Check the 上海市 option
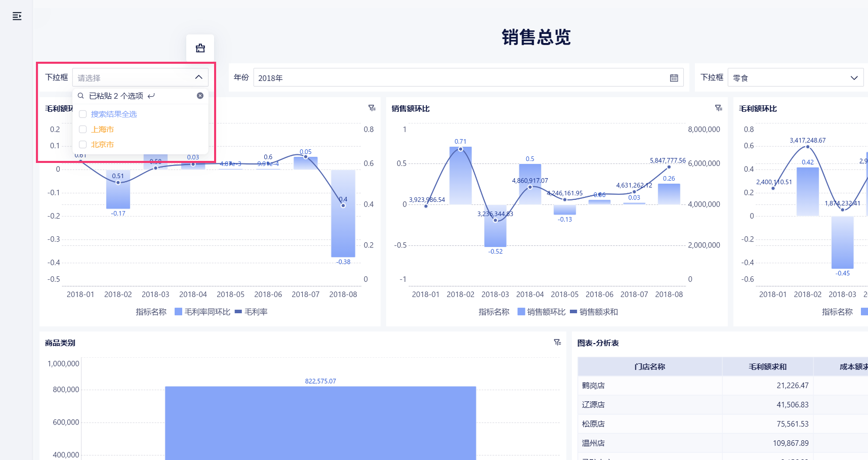Viewport: 868px width, 460px height. pos(83,130)
